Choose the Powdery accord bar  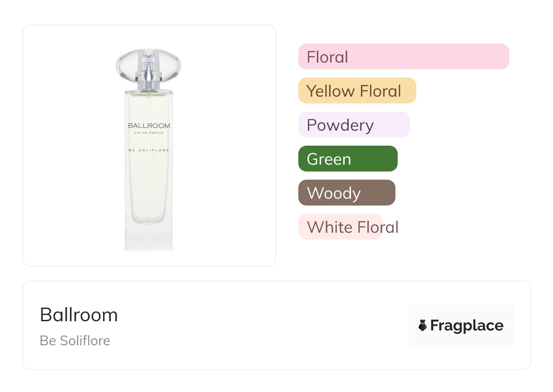tap(354, 125)
